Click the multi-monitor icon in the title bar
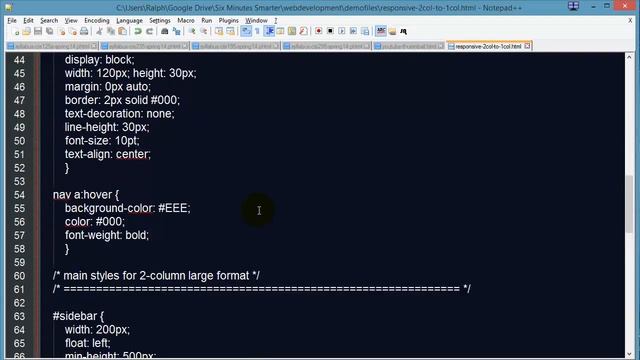 point(573,7)
